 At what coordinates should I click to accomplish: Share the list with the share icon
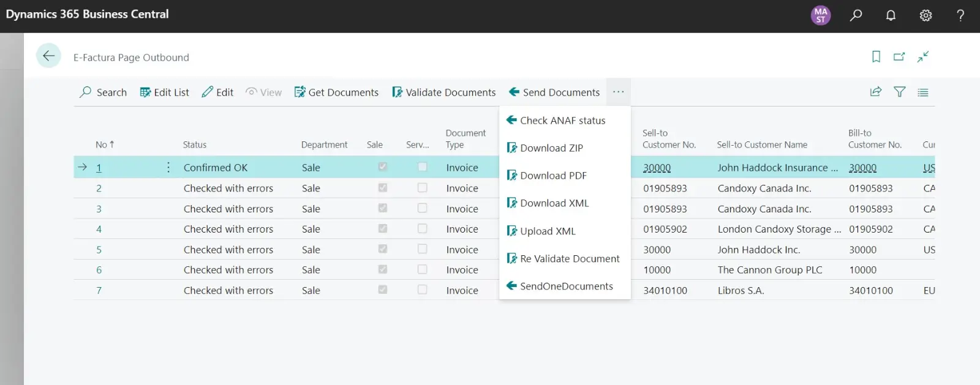point(876,92)
